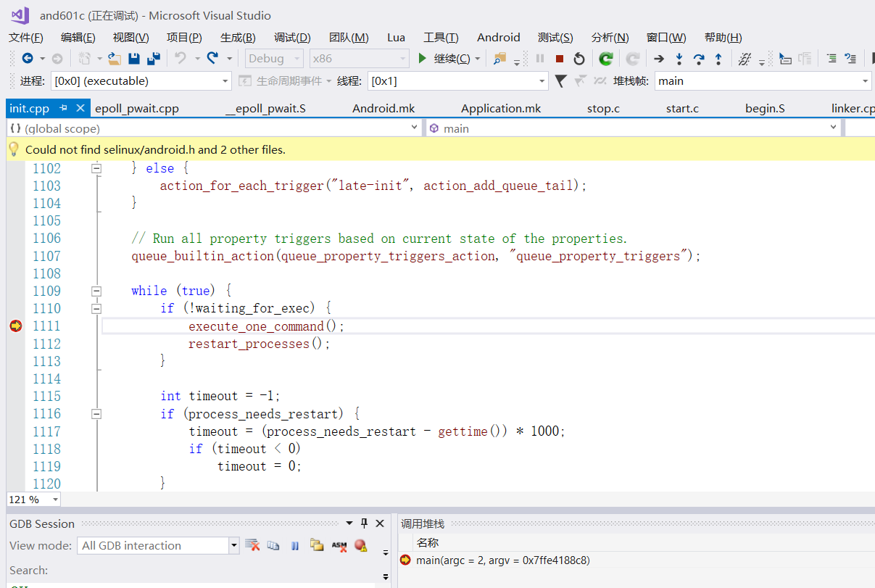
Task: Click the Pause debugging icon
Action: point(540,59)
